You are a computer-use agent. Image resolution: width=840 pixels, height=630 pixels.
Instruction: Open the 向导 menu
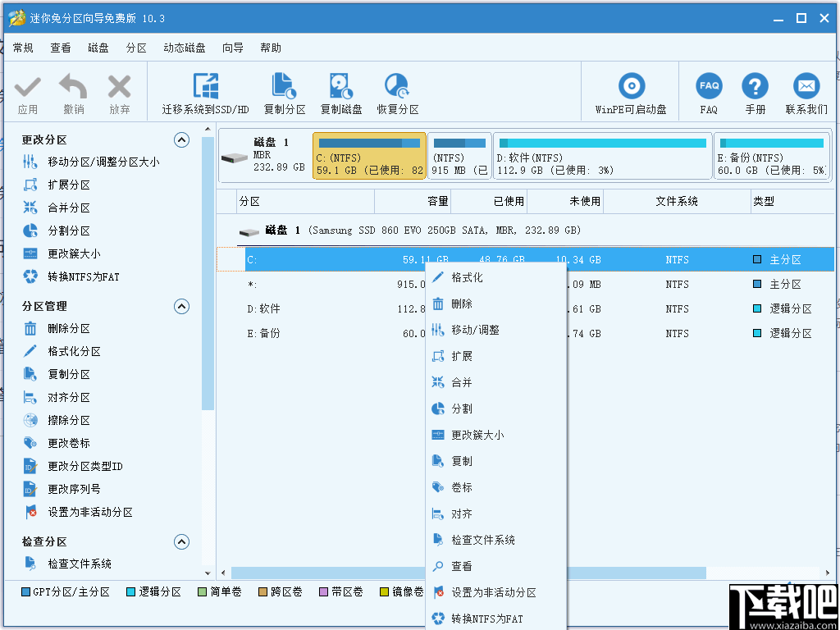click(x=231, y=48)
